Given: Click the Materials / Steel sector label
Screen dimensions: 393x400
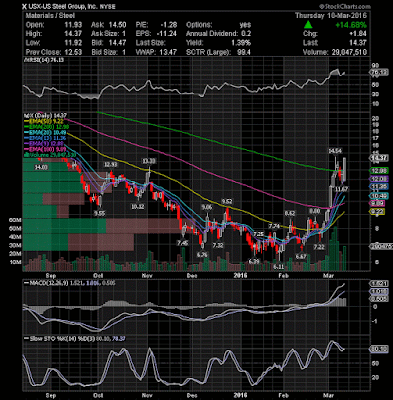Looking at the screenshot, I should tap(50, 16).
